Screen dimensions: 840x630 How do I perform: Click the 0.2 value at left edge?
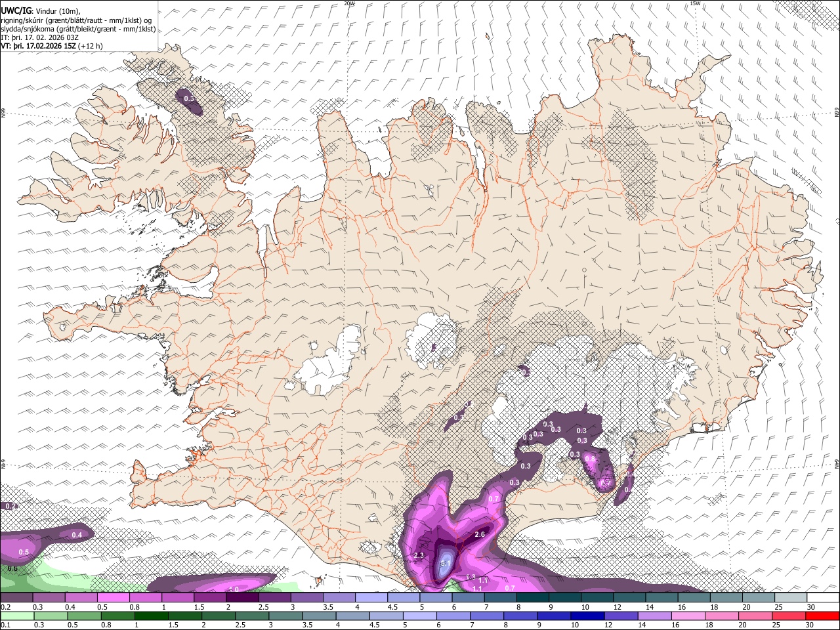(10, 506)
